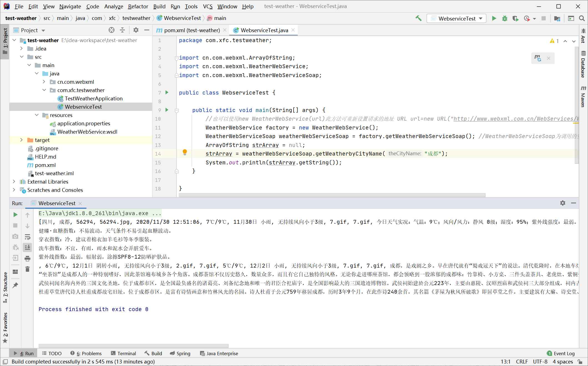Screen dimensions: 588x366
Task: Toggle the Ant side tool window
Action: click(583, 35)
